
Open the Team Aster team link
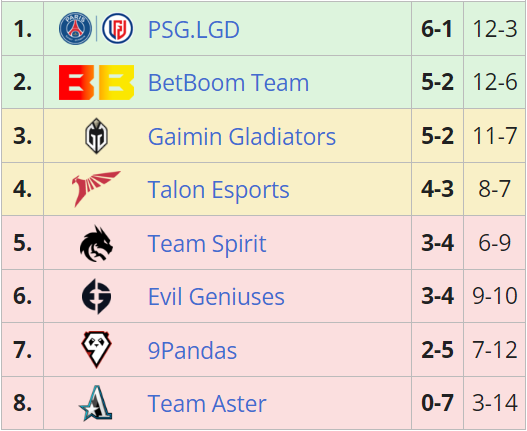(x=207, y=403)
